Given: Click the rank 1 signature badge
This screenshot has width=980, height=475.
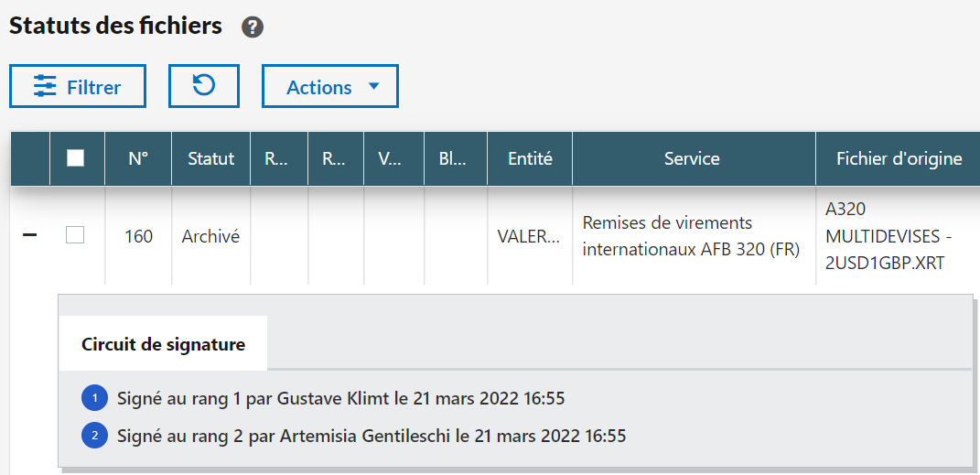Looking at the screenshot, I should tap(94, 399).
